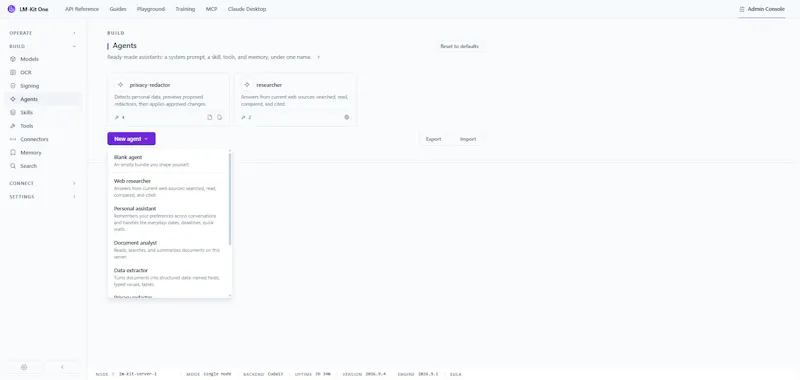Screen dimensions: 800x380
Task: Choose Data extractor template
Action: [168, 277]
